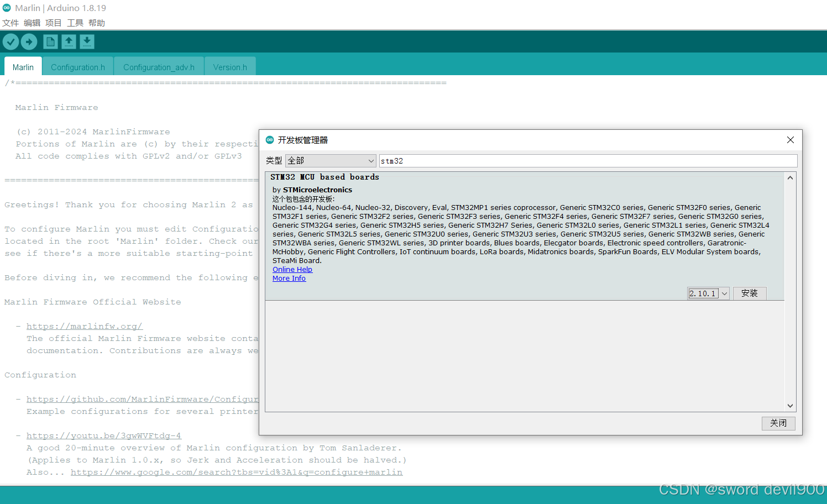Image resolution: width=827 pixels, height=504 pixels.
Task: Click the 'Configuration' heading line in editor
Action: (x=40, y=375)
